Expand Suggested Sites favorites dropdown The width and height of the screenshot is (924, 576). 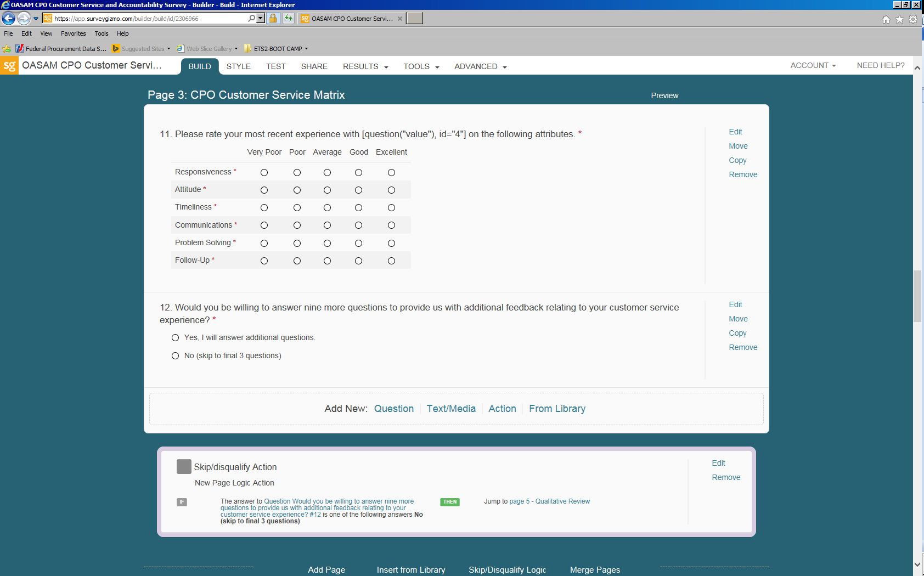[x=168, y=49]
